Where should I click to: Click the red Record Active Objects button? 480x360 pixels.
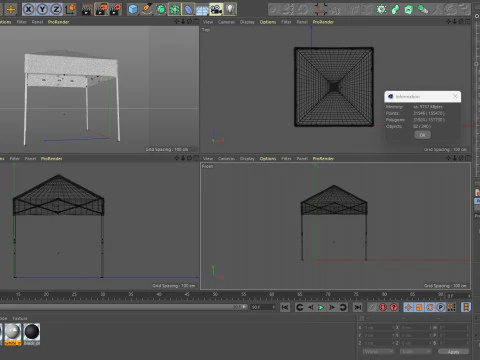pos(383,307)
